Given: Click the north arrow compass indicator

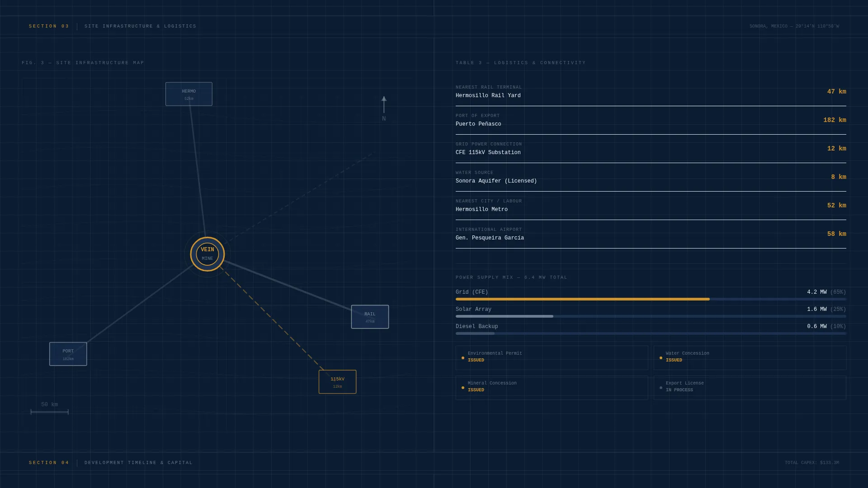Looking at the screenshot, I should click(384, 109).
